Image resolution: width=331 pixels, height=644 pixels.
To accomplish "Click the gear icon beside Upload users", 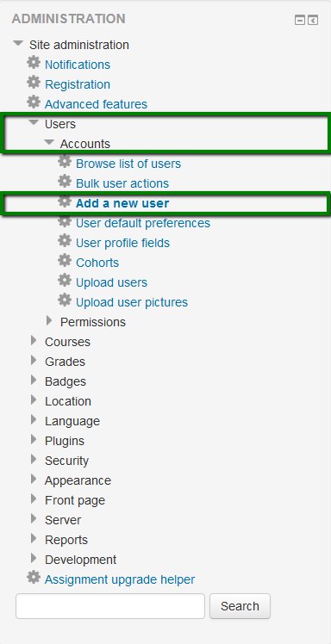I will tap(65, 281).
